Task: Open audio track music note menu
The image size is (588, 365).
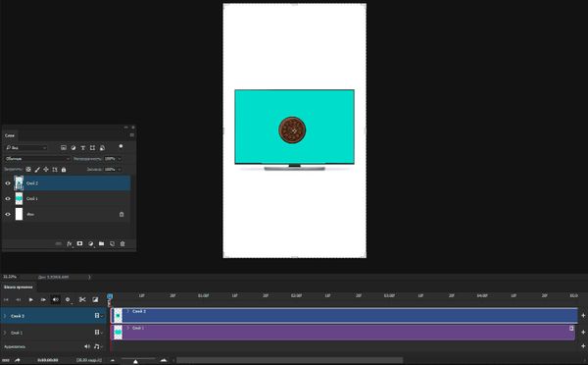Action: point(98,346)
